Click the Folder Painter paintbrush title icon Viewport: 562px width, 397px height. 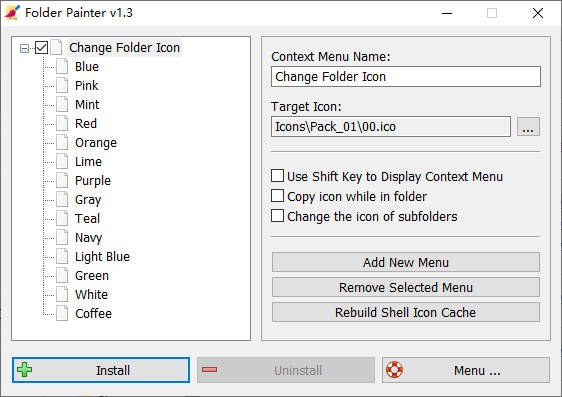pos(12,13)
